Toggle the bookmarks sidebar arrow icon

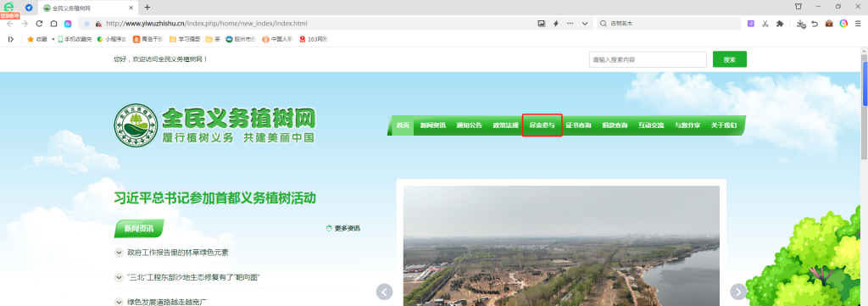tap(10, 39)
